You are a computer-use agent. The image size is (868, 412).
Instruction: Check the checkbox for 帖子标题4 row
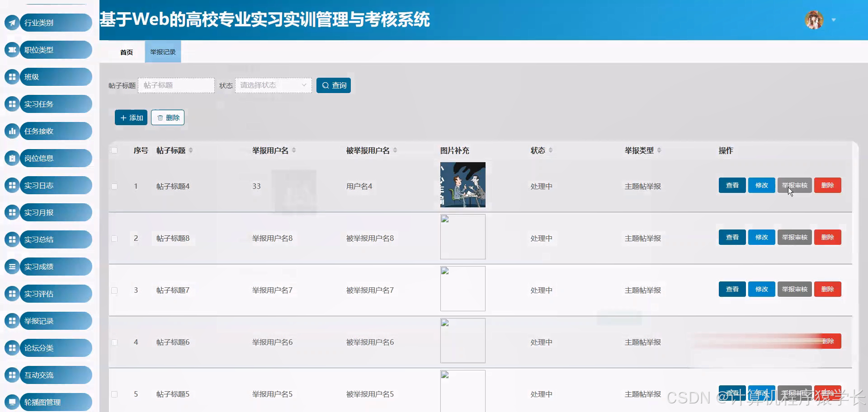[114, 186]
